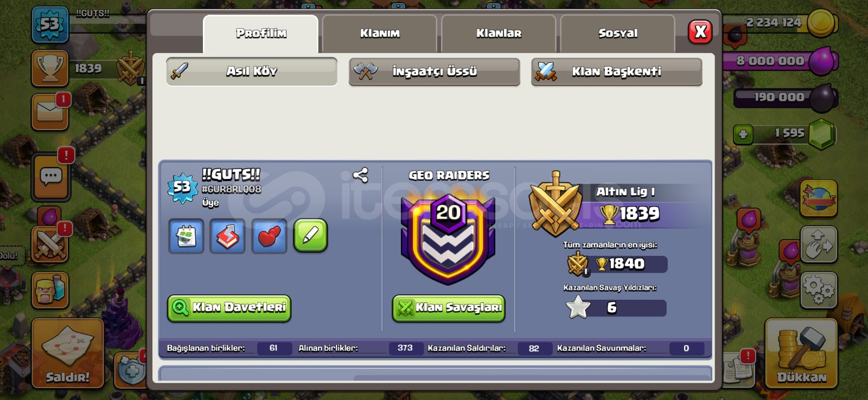This screenshot has height=400, width=868.
Task: Select the İnşaatçı Üssü view
Action: point(434,72)
